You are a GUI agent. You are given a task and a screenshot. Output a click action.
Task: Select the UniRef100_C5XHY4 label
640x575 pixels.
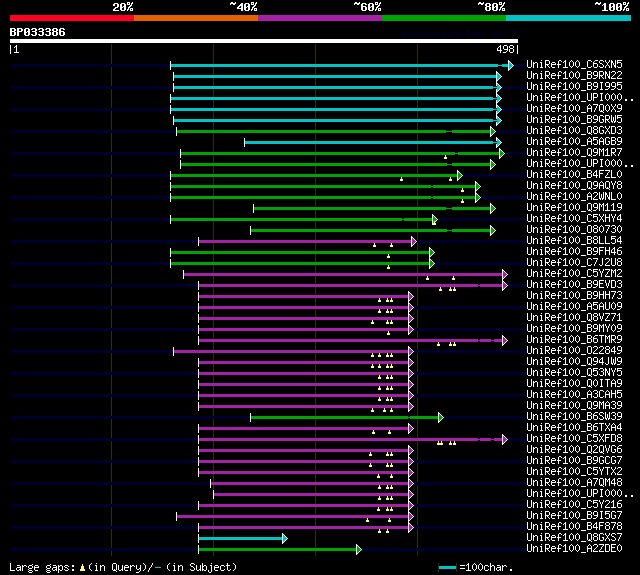pyautogui.click(x=574, y=218)
